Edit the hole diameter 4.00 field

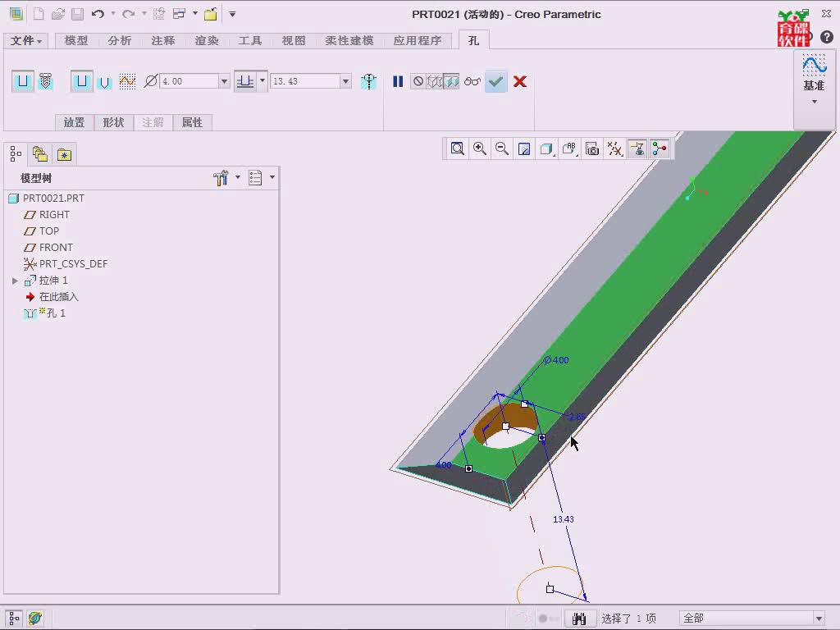point(189,81)
